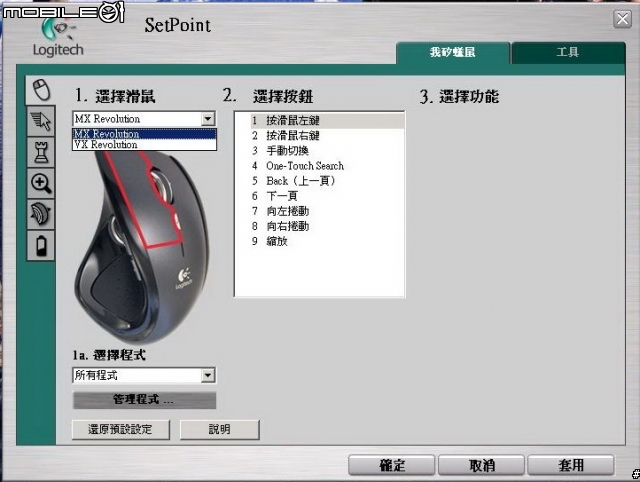640x482 pixels.
Task: Select button 8 向右捲動
Action: tap(327, 226)
